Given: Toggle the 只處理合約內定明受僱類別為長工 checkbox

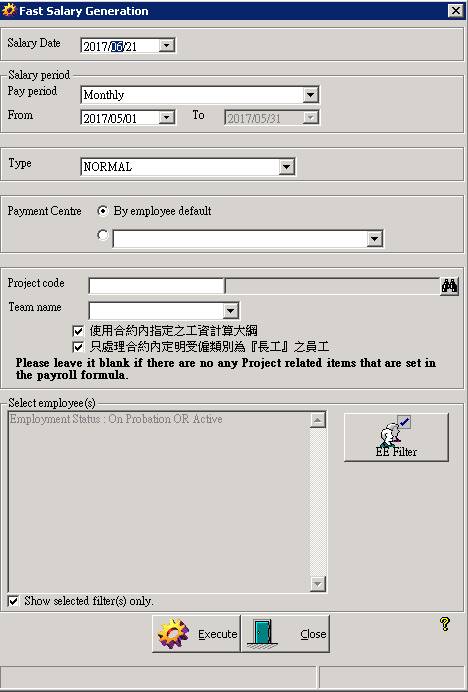Looking at the screenshot, I should (x=78, y=347).
